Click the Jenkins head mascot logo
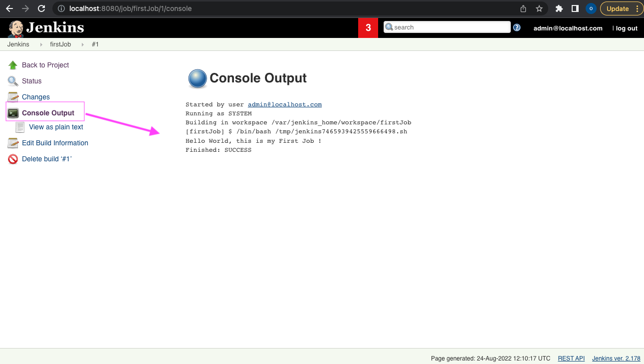The width and height of the screenshot is (644, 364). point(15,27)
